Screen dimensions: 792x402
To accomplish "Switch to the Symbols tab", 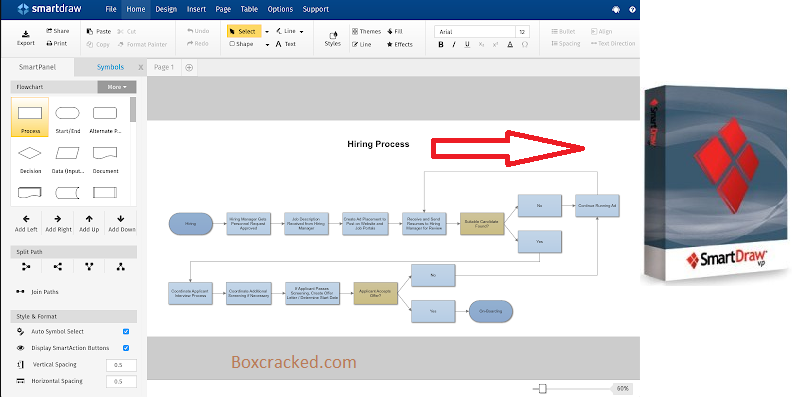I will click(x=110, y=67).
